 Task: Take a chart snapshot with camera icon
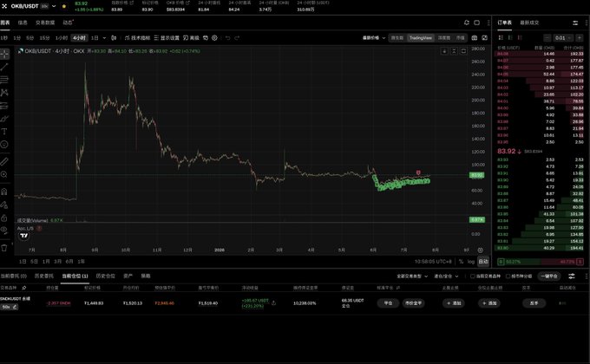click(475, 38)
